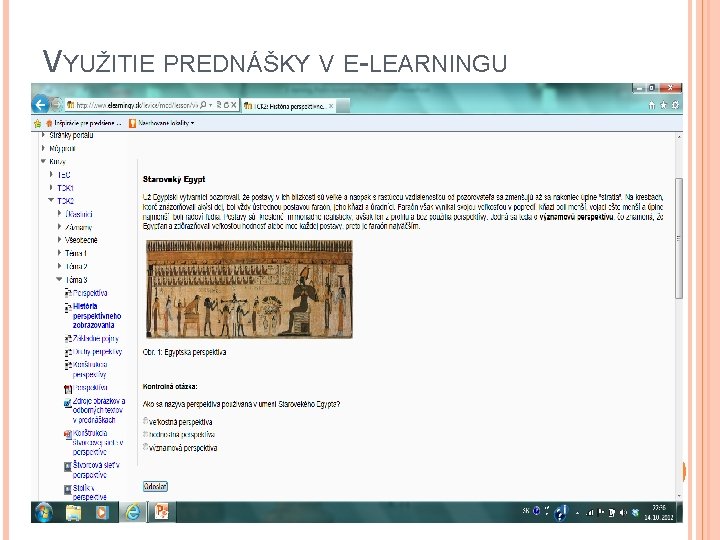The width and height of the screenshot is (720, 540).
Task: Click the icon beside Stolík v perspektíve
Action: (68, 489)
